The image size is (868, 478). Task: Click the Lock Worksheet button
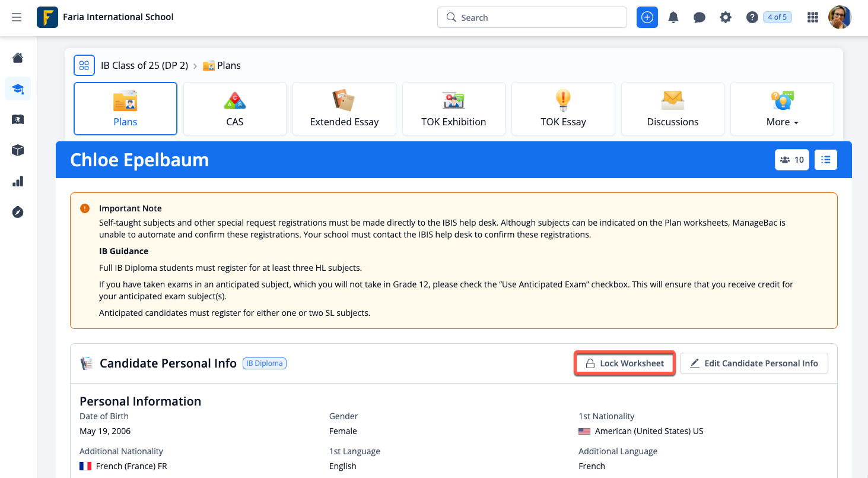click(x=625, y=363)
